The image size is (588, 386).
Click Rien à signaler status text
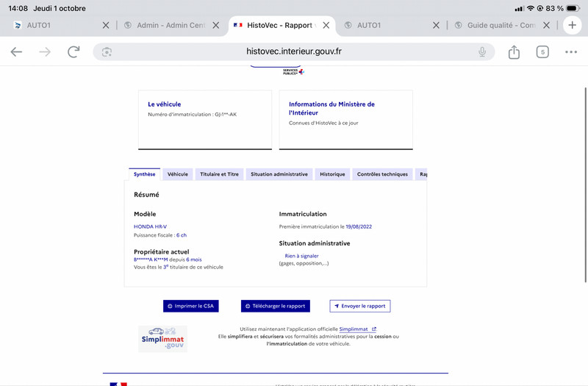pos(301,256)
